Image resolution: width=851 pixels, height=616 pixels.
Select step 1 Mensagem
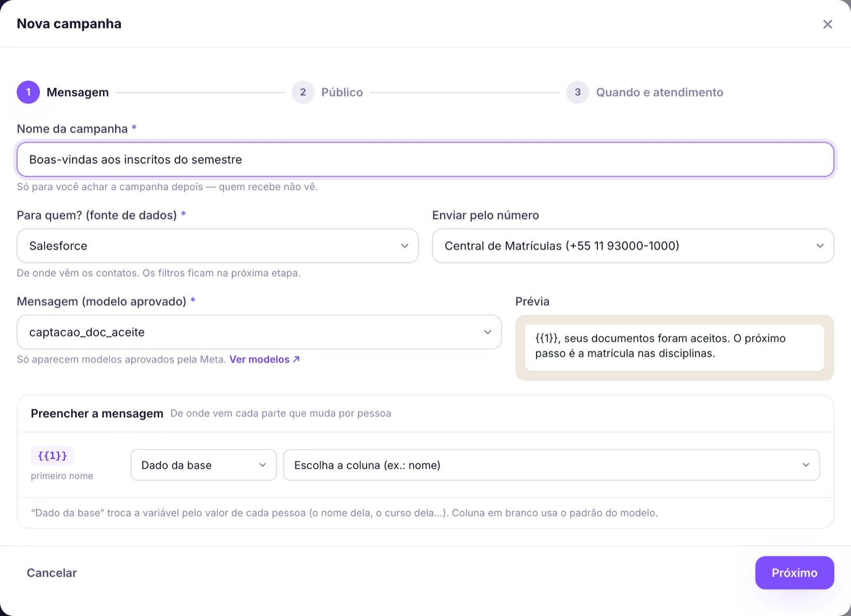tap(63, 92)
